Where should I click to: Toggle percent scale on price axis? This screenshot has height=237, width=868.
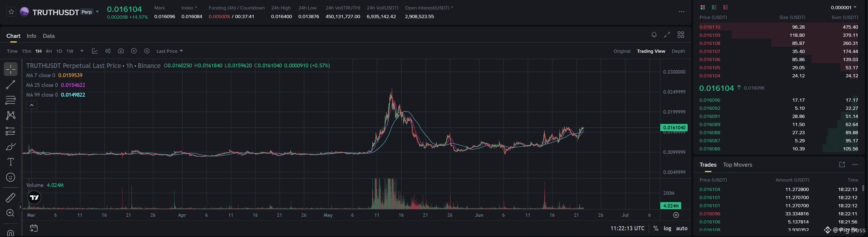(x=656, y=228)
